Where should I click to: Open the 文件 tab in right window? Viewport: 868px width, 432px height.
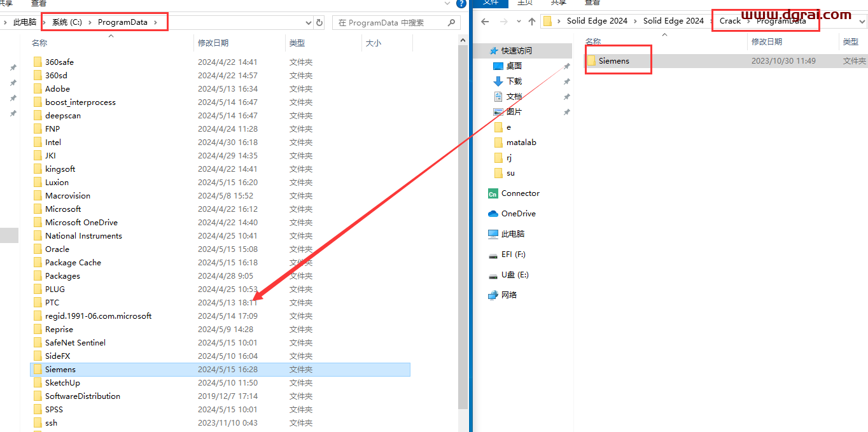pyautogui.click(x=490, y=3)
